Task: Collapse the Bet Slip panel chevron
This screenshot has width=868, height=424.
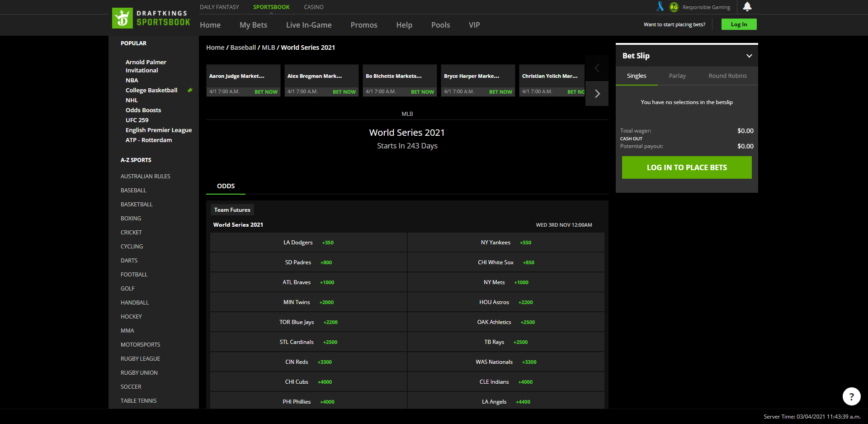Action: click(x=748, y=55)
